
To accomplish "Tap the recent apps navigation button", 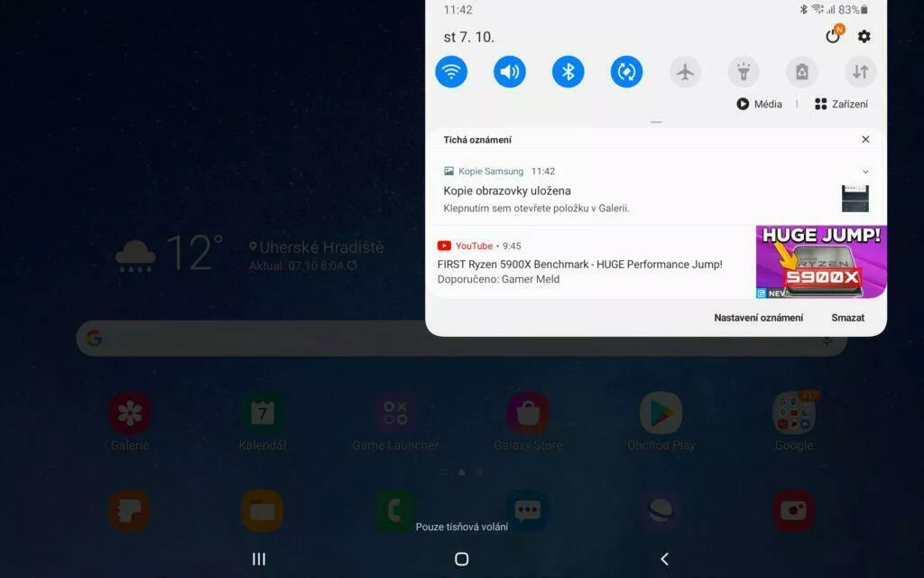I will [259, 559].
